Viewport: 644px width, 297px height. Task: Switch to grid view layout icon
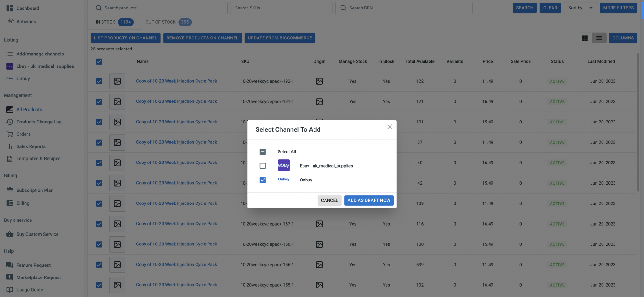[585, 38]
